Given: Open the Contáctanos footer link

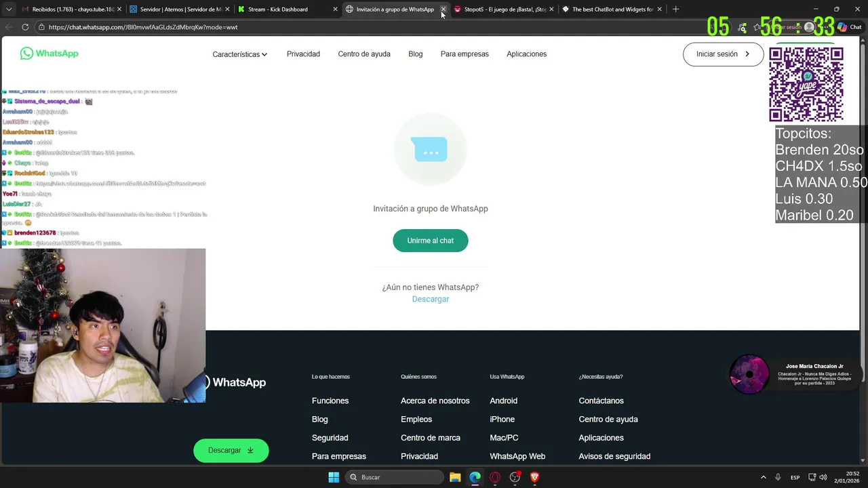Looking at the screenshot, I should click(x=601, y=401).
